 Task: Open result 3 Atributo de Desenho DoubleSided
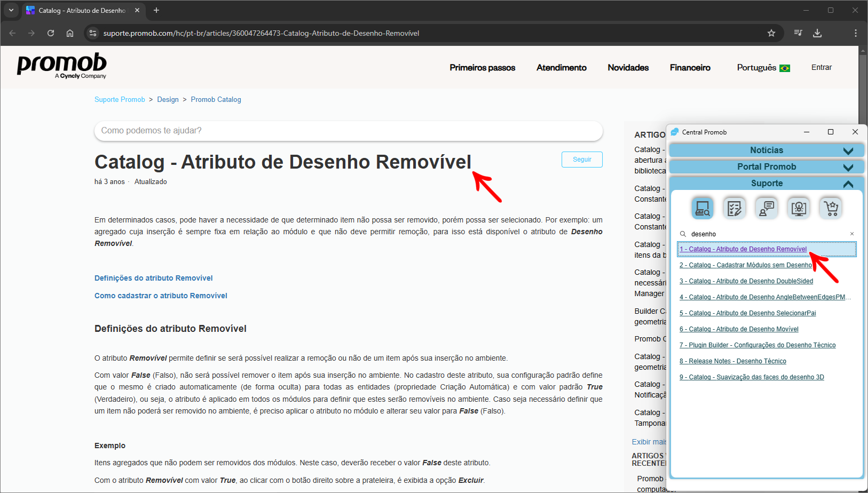(x=746, y=281)
